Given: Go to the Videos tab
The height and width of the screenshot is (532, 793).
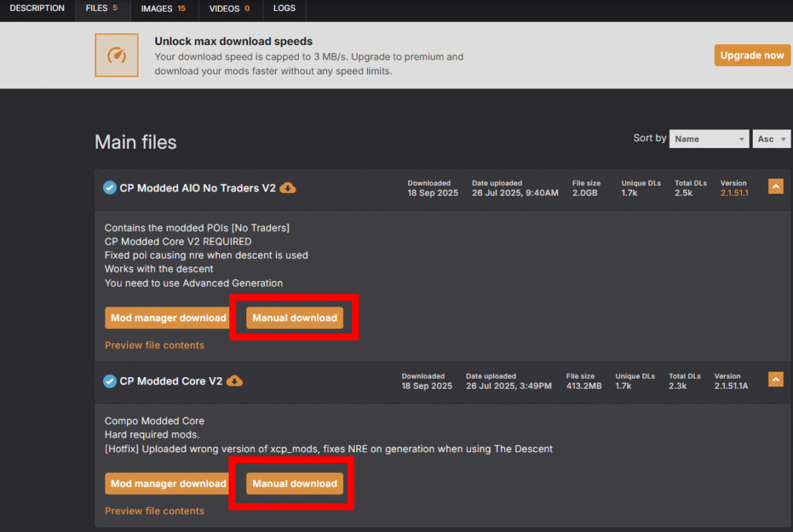Looking at the screenshot, I should pyautogui.click(x=230, y=9).
